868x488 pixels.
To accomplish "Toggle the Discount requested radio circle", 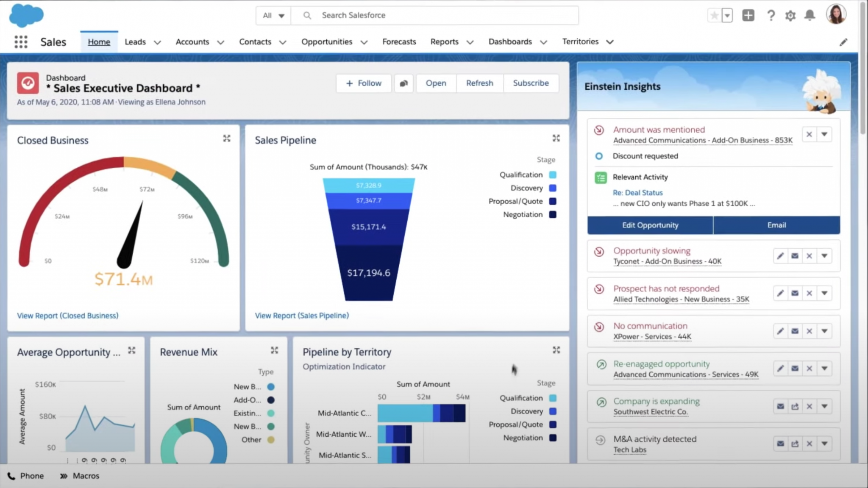I will (x=599, y=156).
